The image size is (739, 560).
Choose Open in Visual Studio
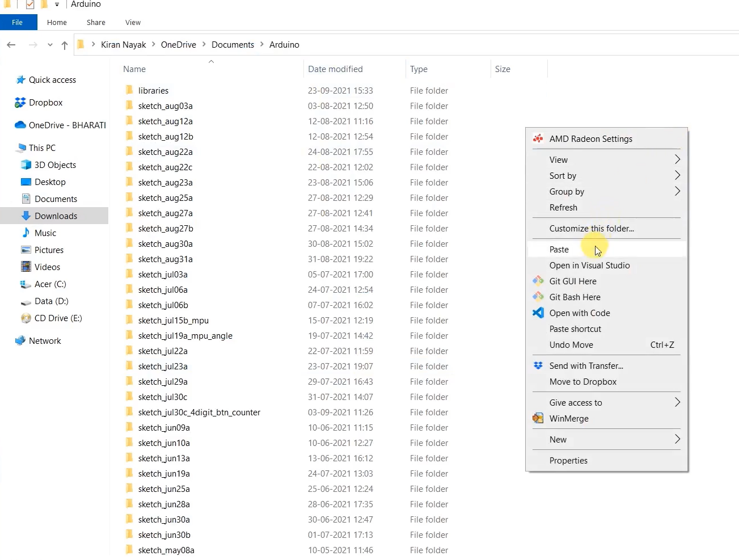pos(606,265)
